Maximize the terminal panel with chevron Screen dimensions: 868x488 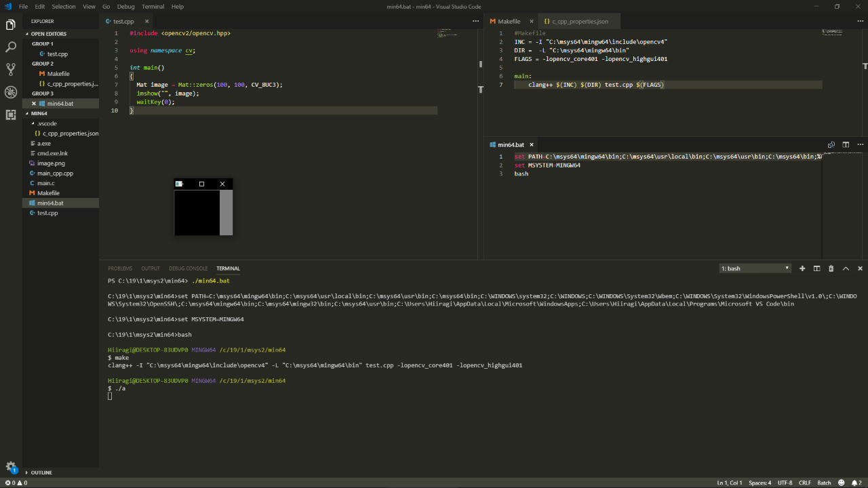point(846,268)
